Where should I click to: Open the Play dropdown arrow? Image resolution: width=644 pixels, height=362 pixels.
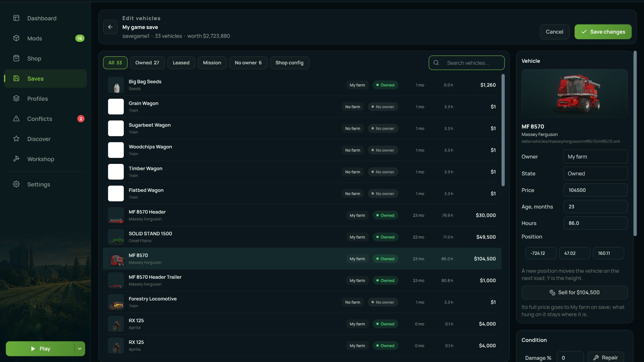pos(80,349)
